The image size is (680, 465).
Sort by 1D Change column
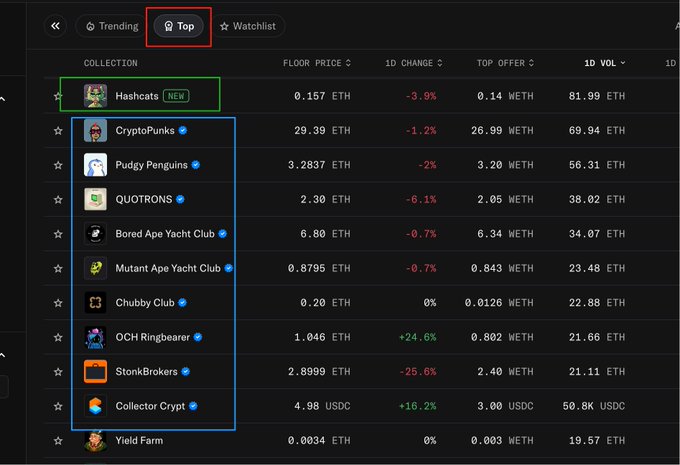(x=414, y=63)
